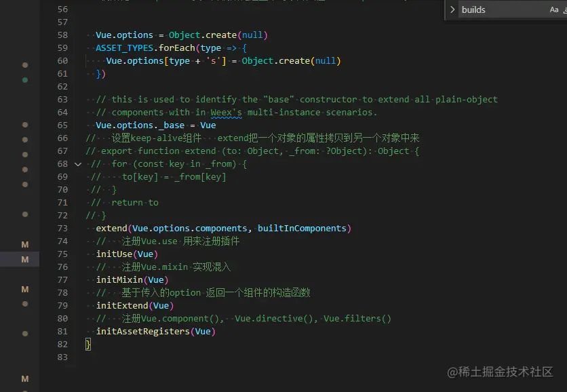Select line number 83 in the gutter
Image resolution: width=567 pixels, height=392 pixels.
62,357
